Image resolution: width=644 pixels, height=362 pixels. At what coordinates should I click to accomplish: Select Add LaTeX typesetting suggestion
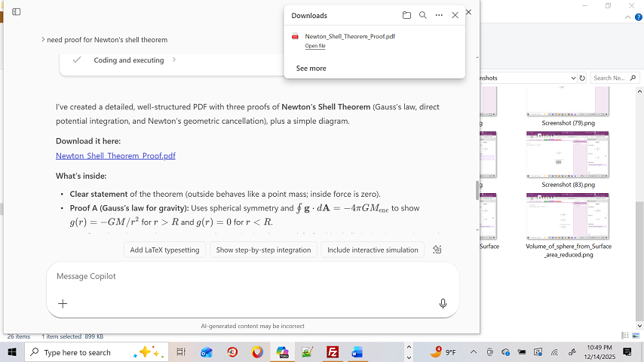(164, 250)
